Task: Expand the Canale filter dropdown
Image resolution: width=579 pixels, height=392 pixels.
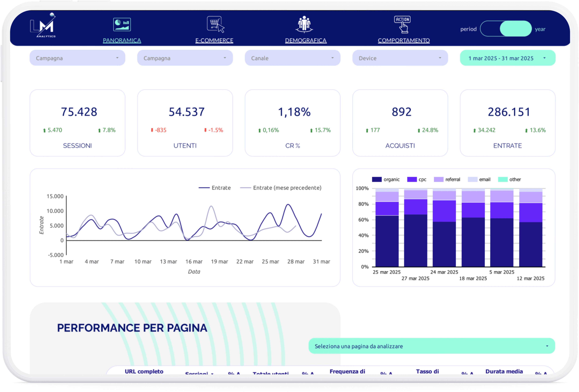Action: pyautogui.click(x=293, y=58)
